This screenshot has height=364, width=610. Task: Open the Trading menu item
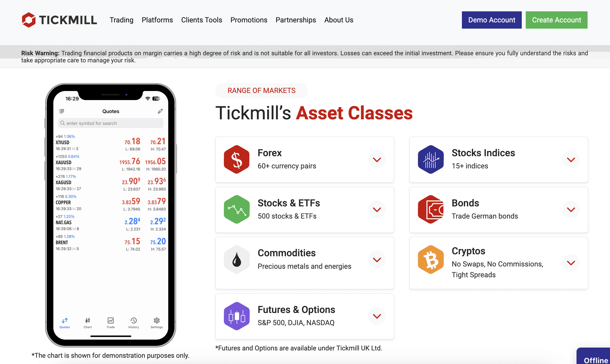121,20
